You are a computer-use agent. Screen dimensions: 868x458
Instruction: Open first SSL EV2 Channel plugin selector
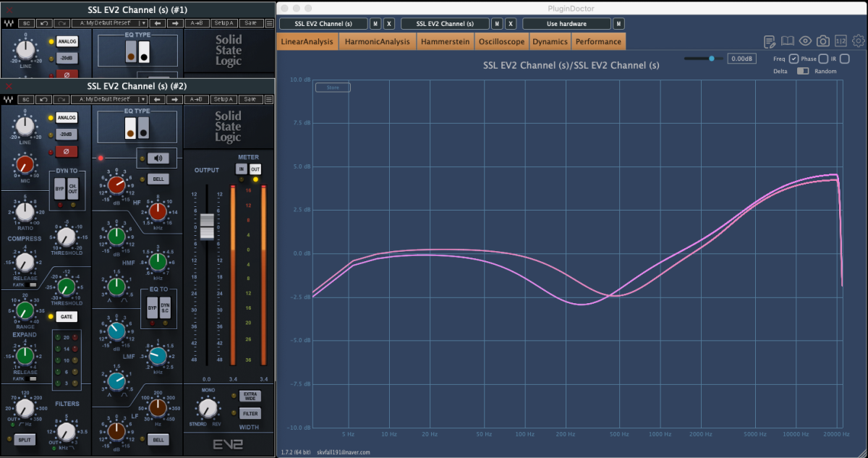(323, 24)
